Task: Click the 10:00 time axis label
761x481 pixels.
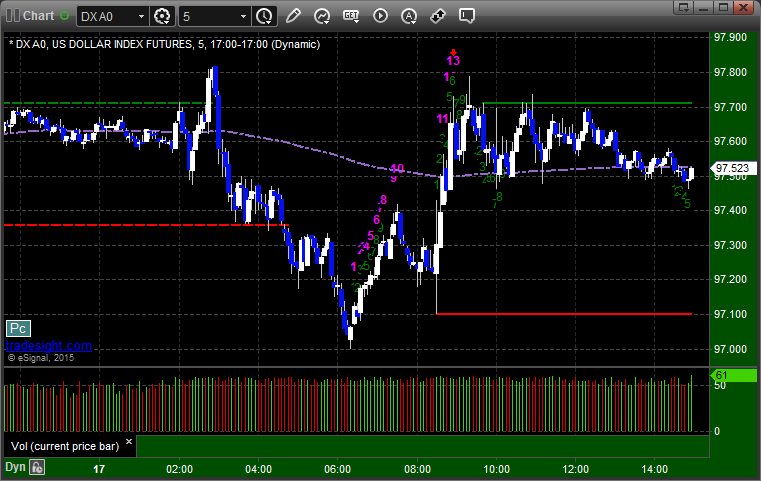Action: tap(496, 469)
